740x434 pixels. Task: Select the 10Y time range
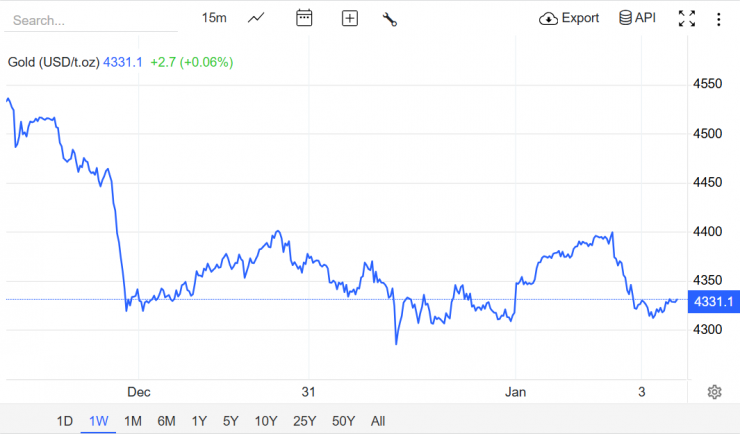point(266,421)
